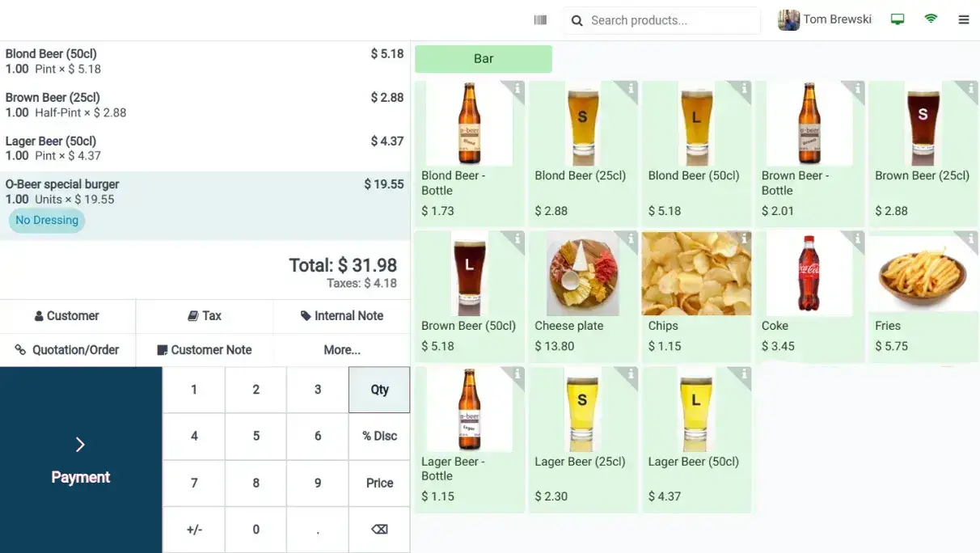
Task: Switch numpad to Qty mode
Action: (x=379, y=390)
